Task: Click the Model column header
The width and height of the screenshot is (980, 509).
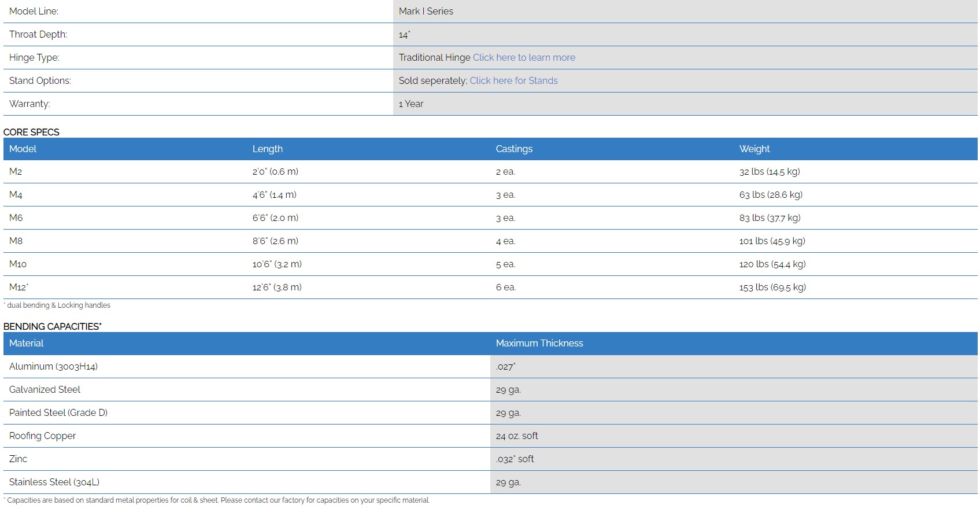Action: pos(23,149)
